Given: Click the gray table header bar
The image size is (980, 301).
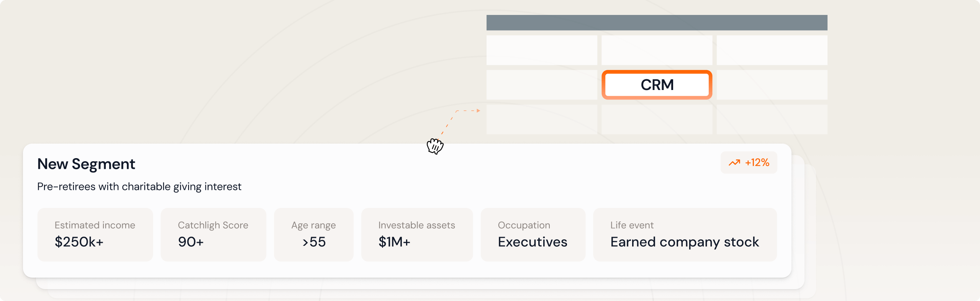Looking at the screenshot, I should (657, 23).
